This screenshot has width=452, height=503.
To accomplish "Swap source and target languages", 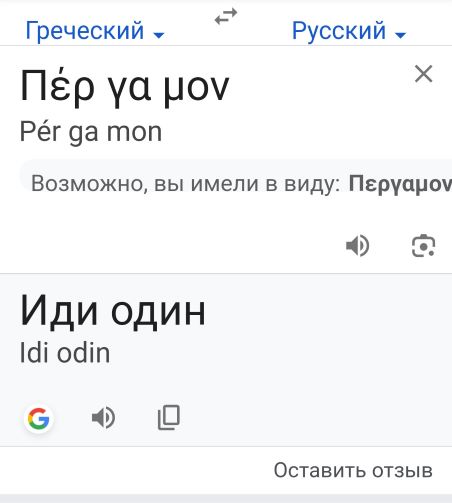I will point(226,16).
